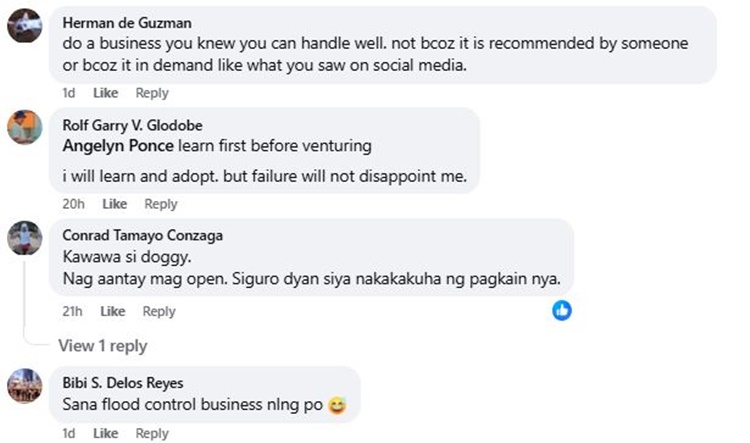Image resolution: width=750 pixels, height=443 pixels.
Task: Like Bibi S. Delos Reyes's comment
Action: pyautogui.click(x=105, y=433)
